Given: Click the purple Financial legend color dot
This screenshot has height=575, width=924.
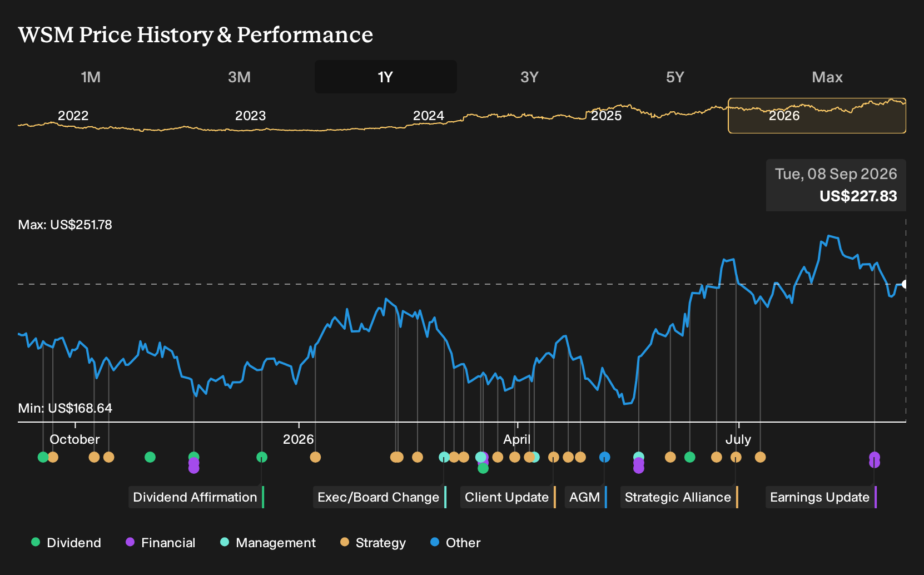Looking at the screenshot, I should 130,542.
